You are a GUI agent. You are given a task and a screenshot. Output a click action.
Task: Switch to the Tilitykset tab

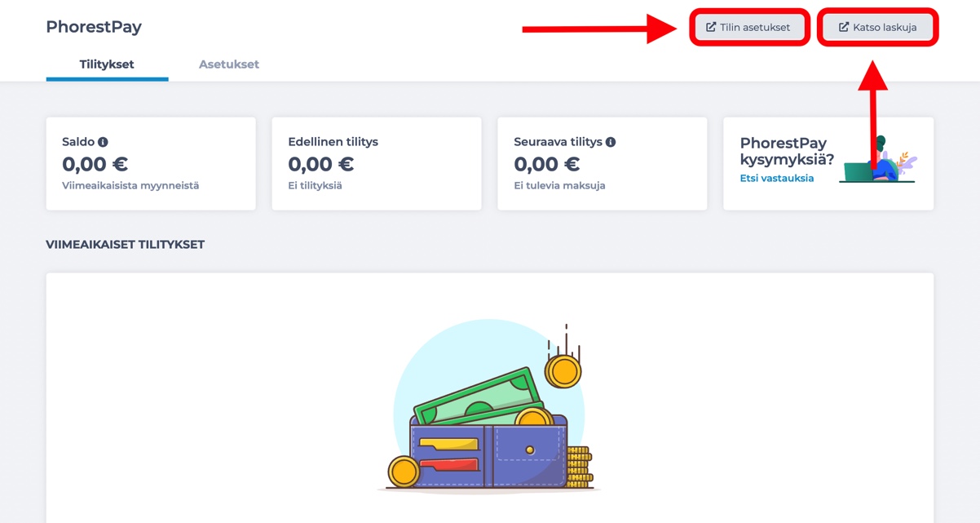coord(107,64)
